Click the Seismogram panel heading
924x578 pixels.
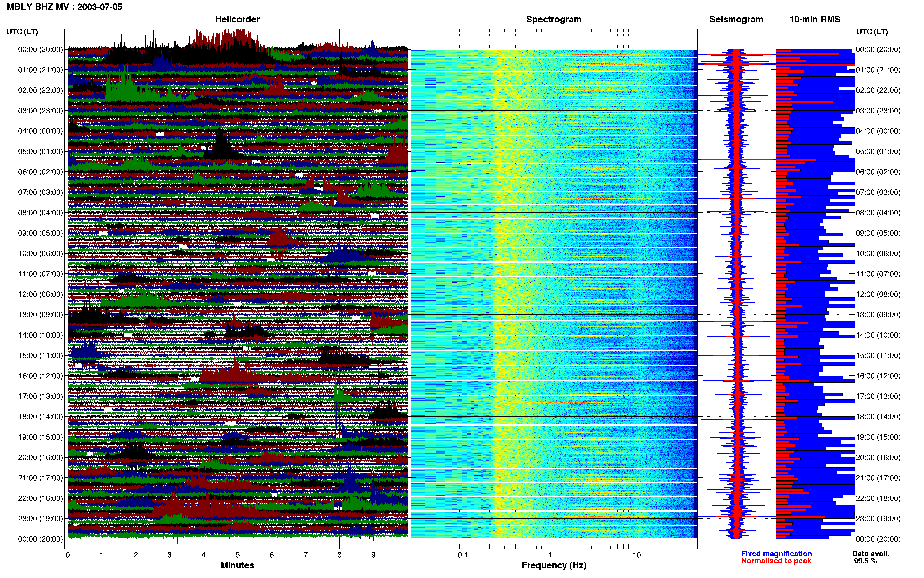(x=736, y=19)
